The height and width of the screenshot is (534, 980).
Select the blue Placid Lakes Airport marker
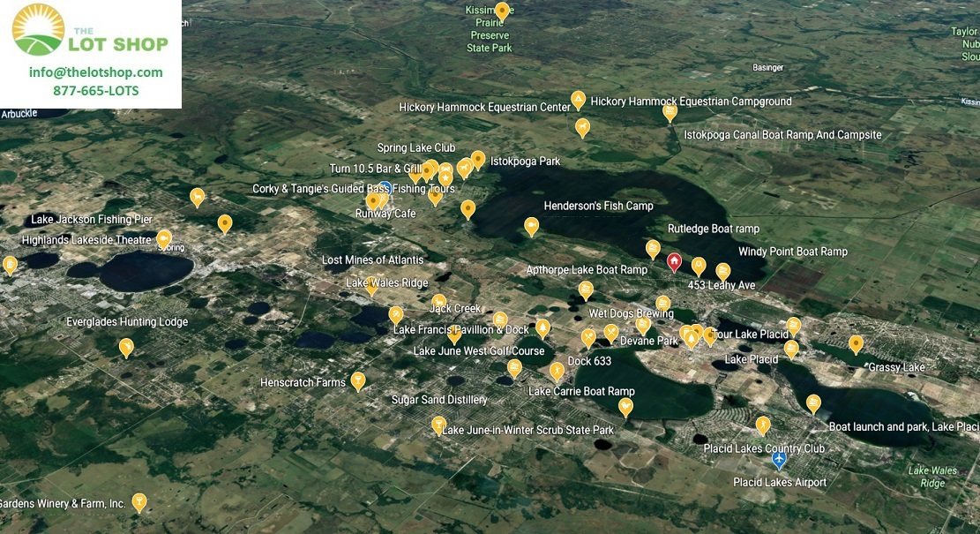(x=779, y=460)
